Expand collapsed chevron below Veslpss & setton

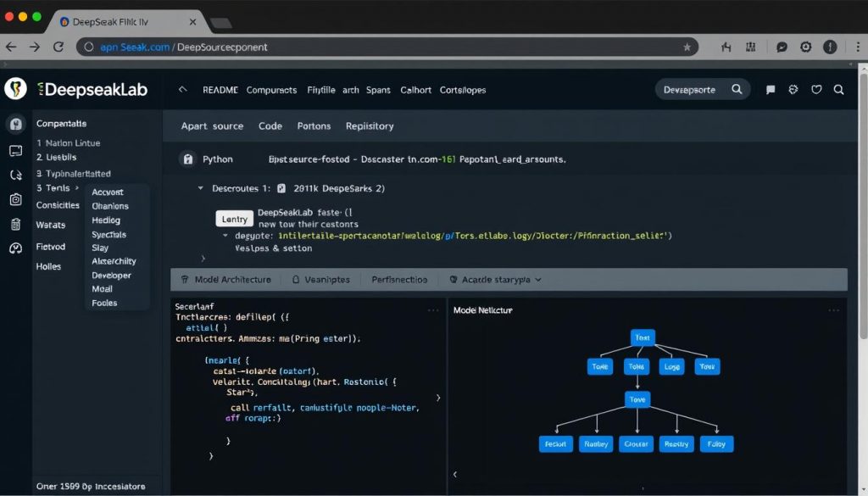point(203,259)
